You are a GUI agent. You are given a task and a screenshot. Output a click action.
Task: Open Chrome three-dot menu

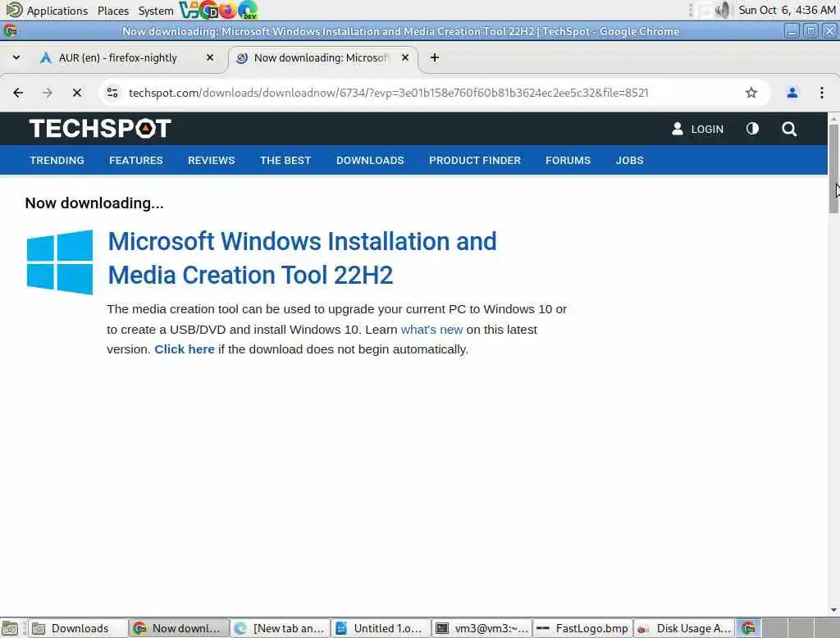[x=821, y=93]
